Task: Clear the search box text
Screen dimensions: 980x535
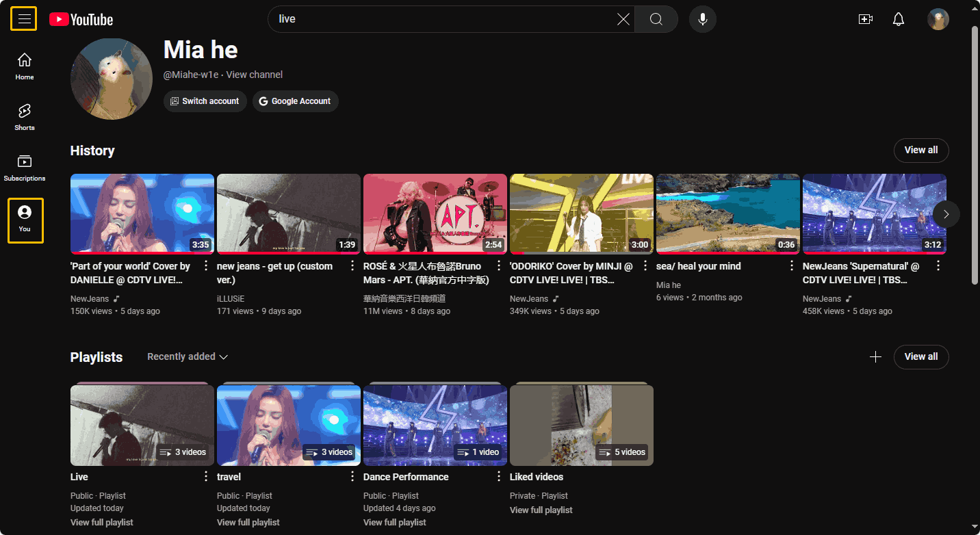Action: click(623, 19)
